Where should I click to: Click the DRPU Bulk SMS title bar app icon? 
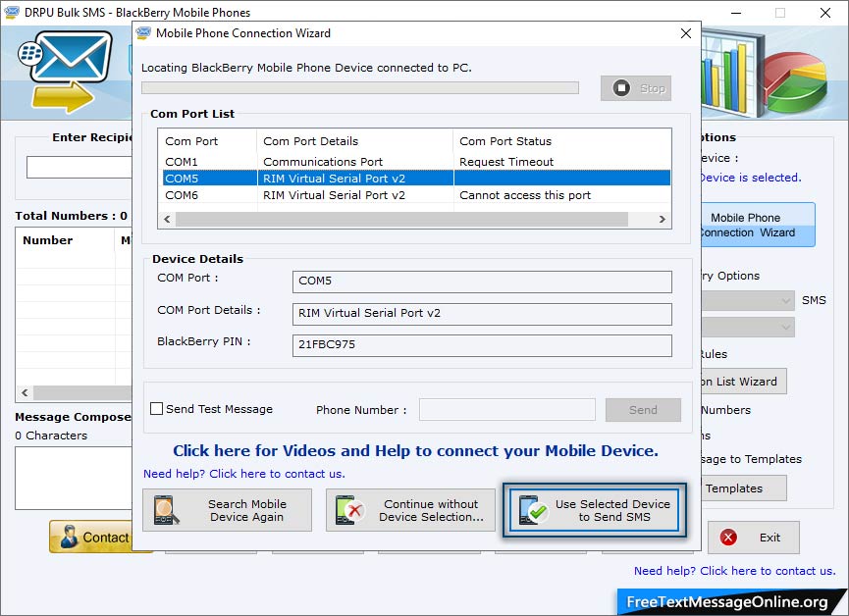tap(12, 12)
